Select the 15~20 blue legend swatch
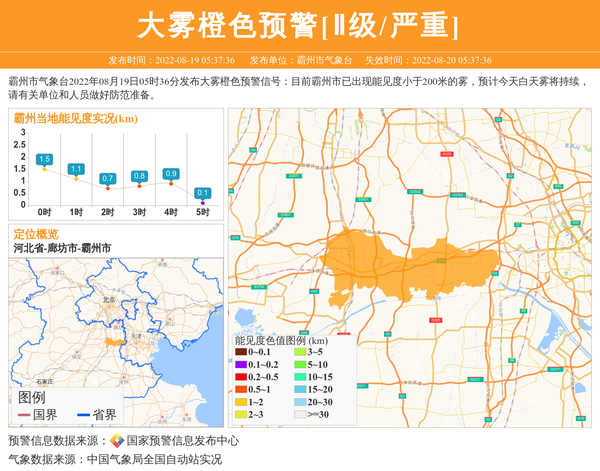The image size is (600, 471). (x=299, y=389)
